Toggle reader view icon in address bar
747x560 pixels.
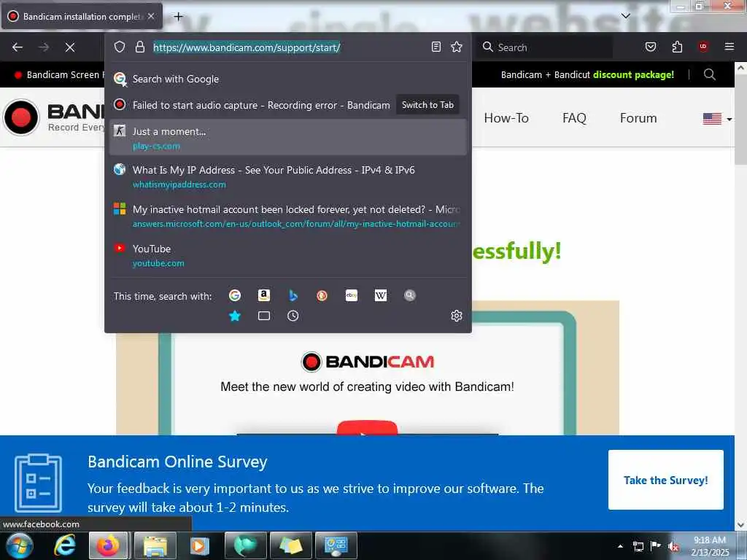point(436,47)
